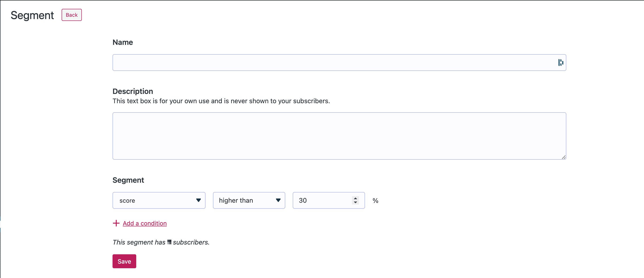Image resolution: width=644 pixels, height=278 pixels.
Task: Open the score field dropdown
Action: pos(155,200)
